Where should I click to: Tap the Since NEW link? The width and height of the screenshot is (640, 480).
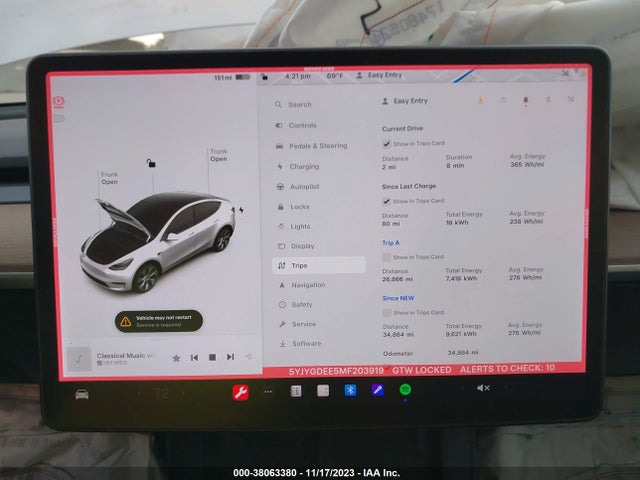pos(398,298)
